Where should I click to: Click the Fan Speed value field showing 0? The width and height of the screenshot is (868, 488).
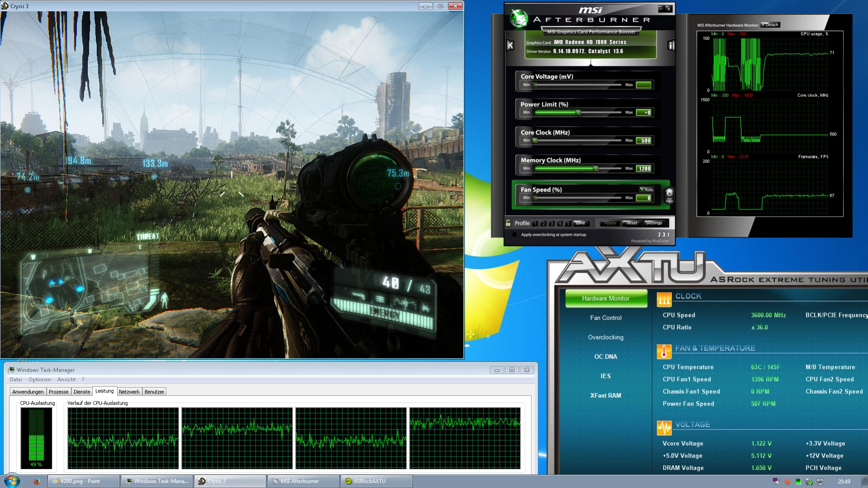pos(644,198)
